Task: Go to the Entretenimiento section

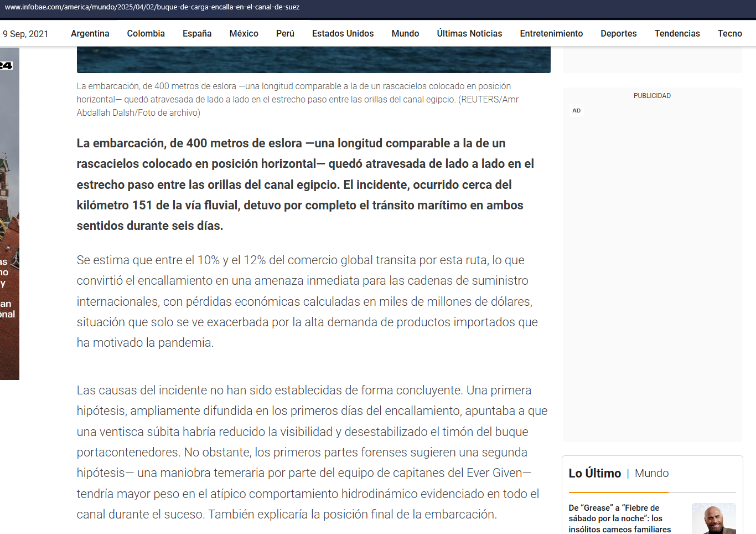Action: pos(551,33)
